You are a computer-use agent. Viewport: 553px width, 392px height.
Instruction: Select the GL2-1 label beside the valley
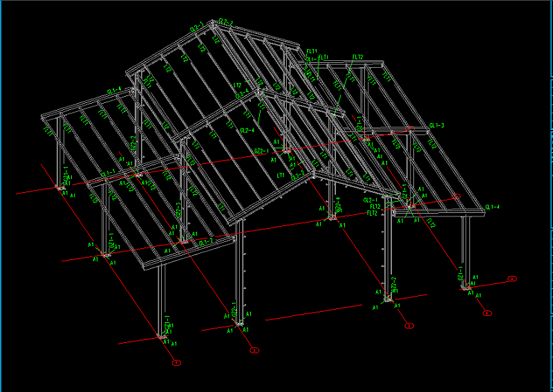[371, 200]
